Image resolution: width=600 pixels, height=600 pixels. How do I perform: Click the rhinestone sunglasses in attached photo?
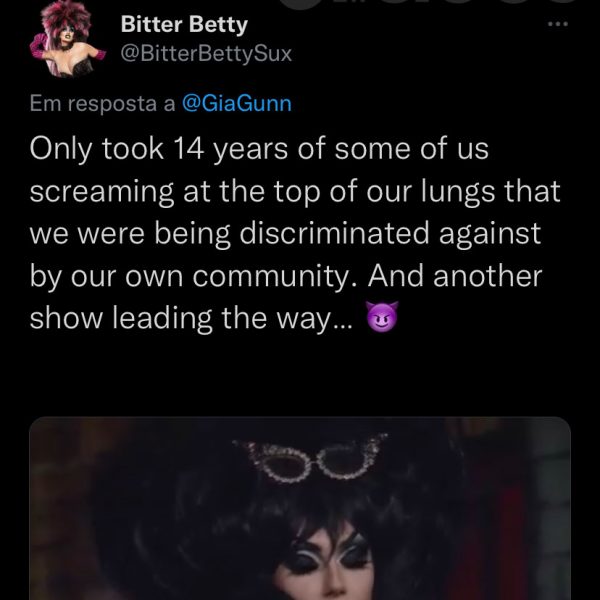coord(312,458)
